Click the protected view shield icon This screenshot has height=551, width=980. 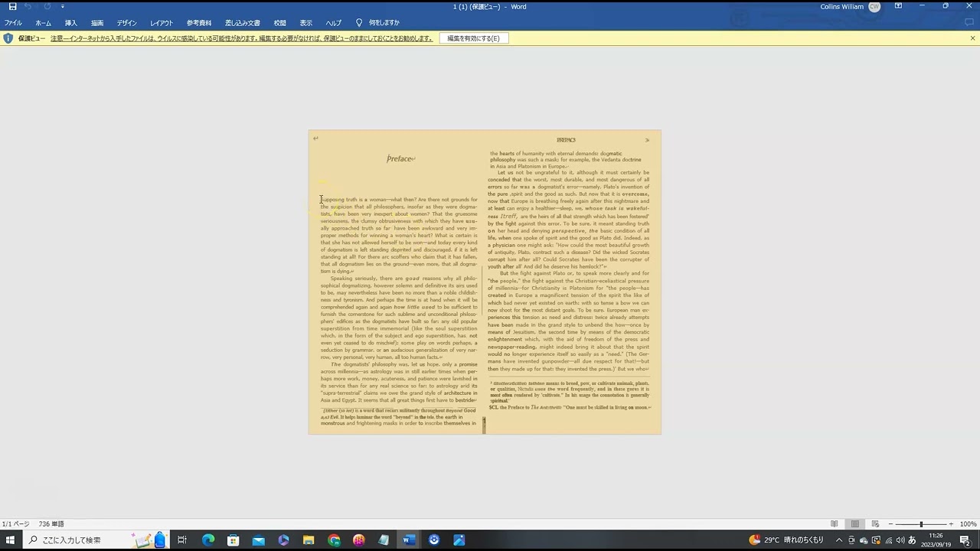8,38
